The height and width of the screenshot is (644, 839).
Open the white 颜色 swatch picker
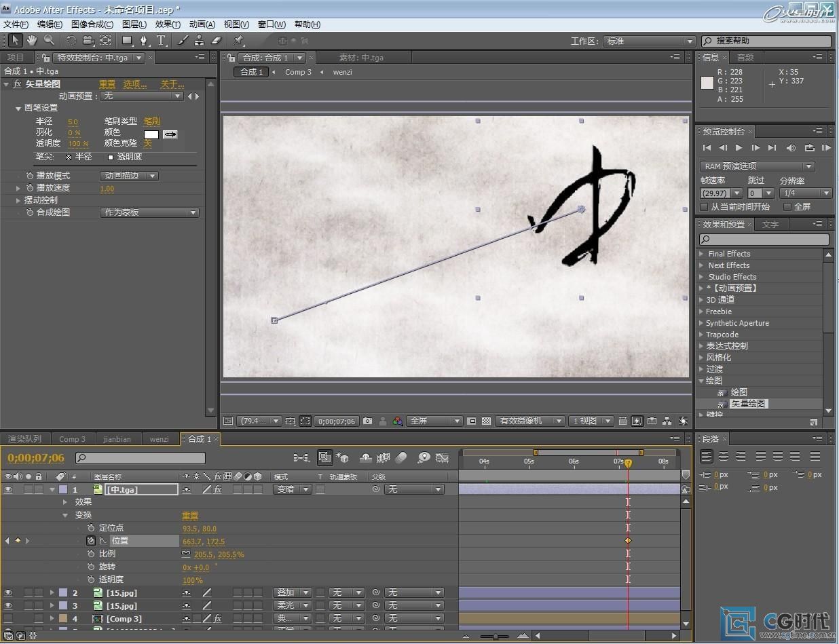coord(151,134)
